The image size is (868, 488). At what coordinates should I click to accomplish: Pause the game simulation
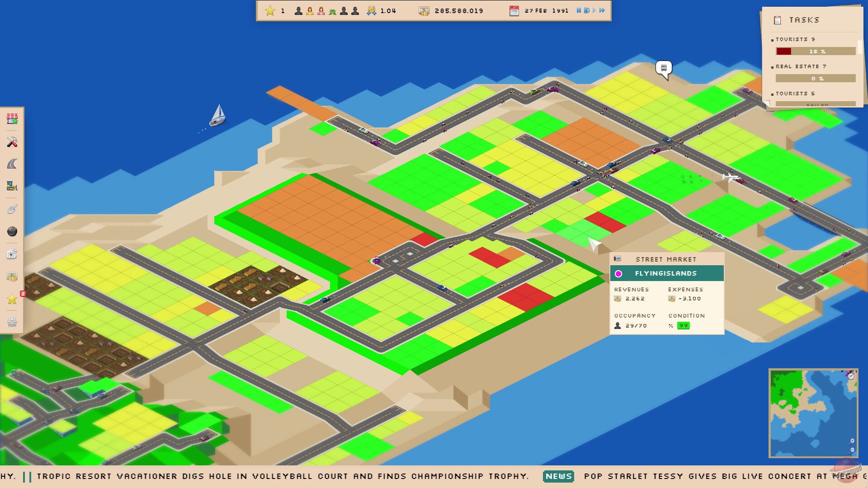579,10
